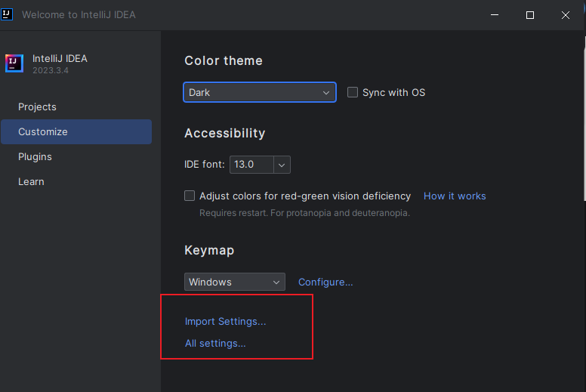
Task: Open the How it works link
Action: pos(455,196)
